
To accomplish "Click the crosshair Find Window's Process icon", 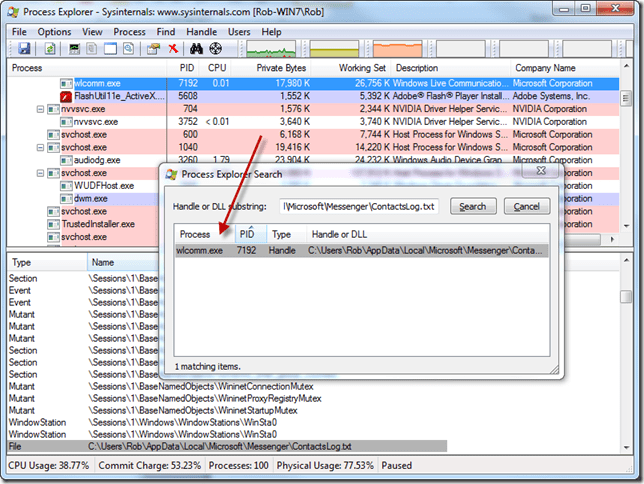I will pyautogui.click(x=215, y=48).
